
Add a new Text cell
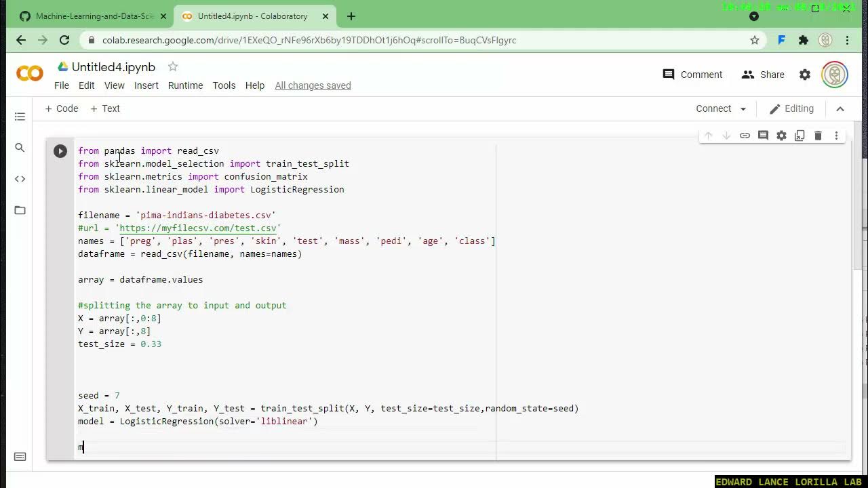[x=105, y=108]
